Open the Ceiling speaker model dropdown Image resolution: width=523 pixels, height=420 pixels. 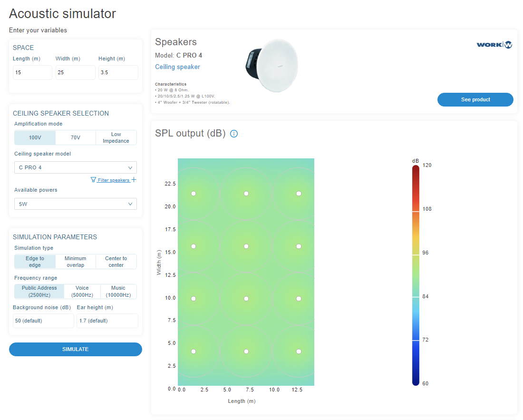click(76, 167)
